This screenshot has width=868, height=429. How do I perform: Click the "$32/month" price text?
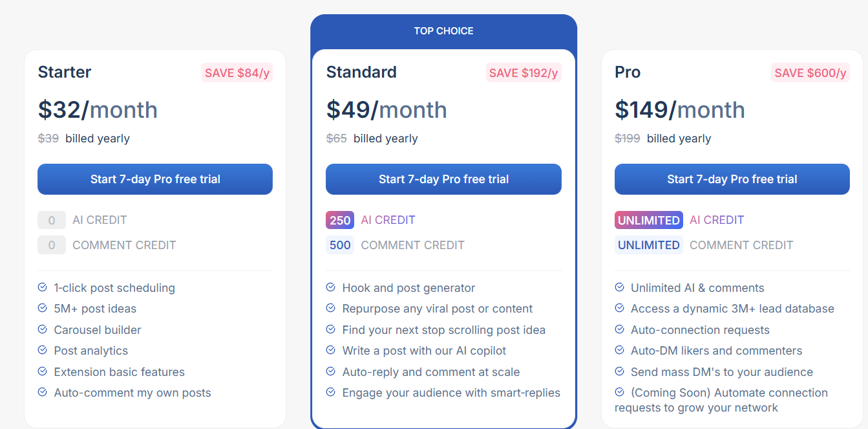point(98,109)
